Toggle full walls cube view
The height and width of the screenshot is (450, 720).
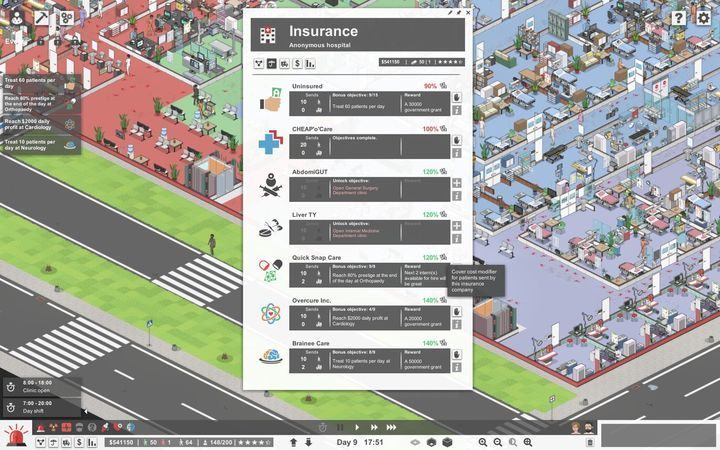pos(447,442)
